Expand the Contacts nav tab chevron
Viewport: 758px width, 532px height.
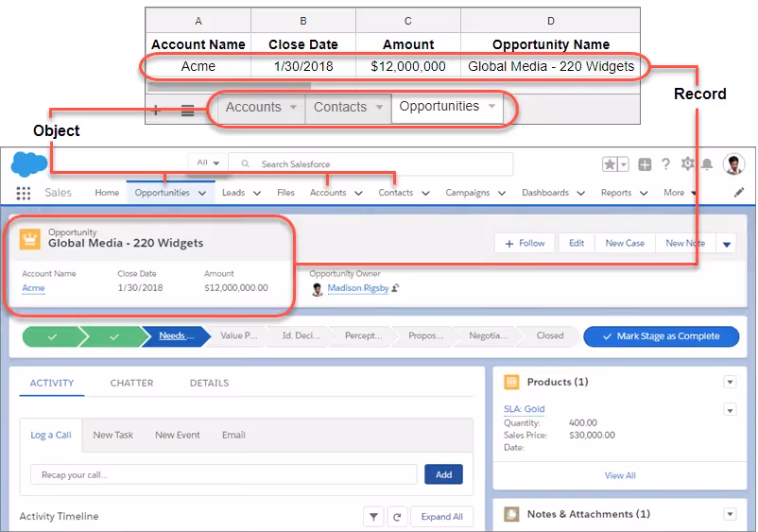click(x=425, y=194)
